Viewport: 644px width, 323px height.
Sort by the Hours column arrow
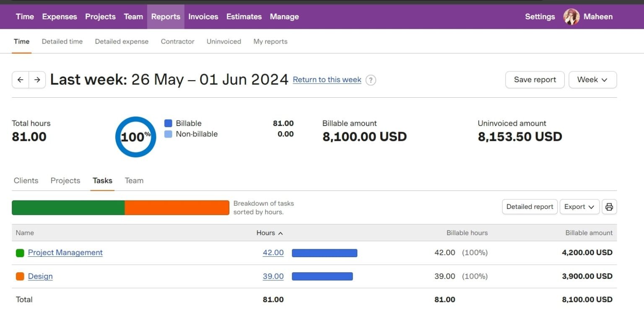pyautogui.click(x=280, y=233)
